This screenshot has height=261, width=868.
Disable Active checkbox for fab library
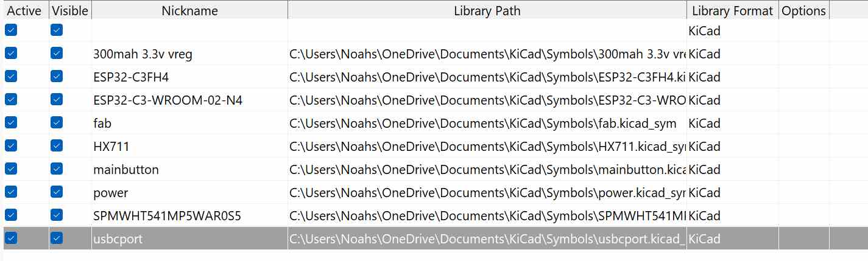pos(11,123)
